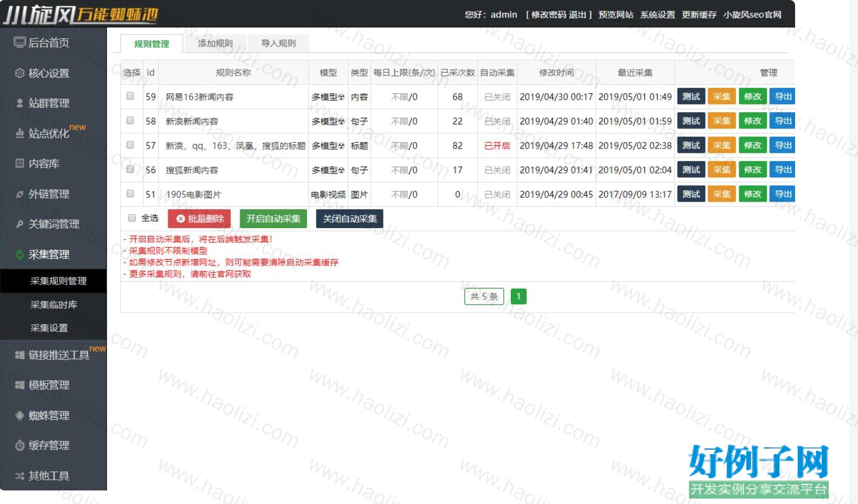Image resolution: width=858 pixels, height=504 pixels.
Task: Click 采集 for rule 59
Action: (722, 96)
